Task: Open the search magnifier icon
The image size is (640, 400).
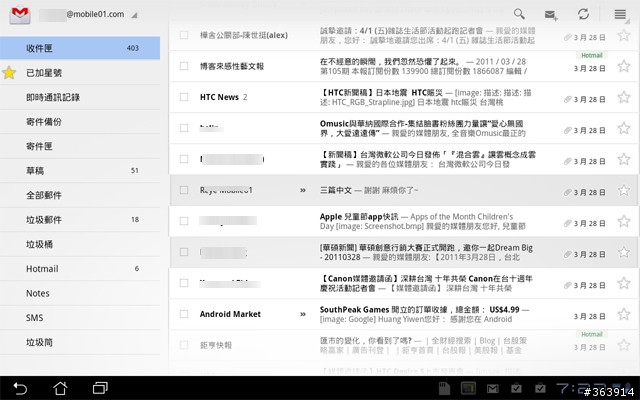Action: (519, 14)
